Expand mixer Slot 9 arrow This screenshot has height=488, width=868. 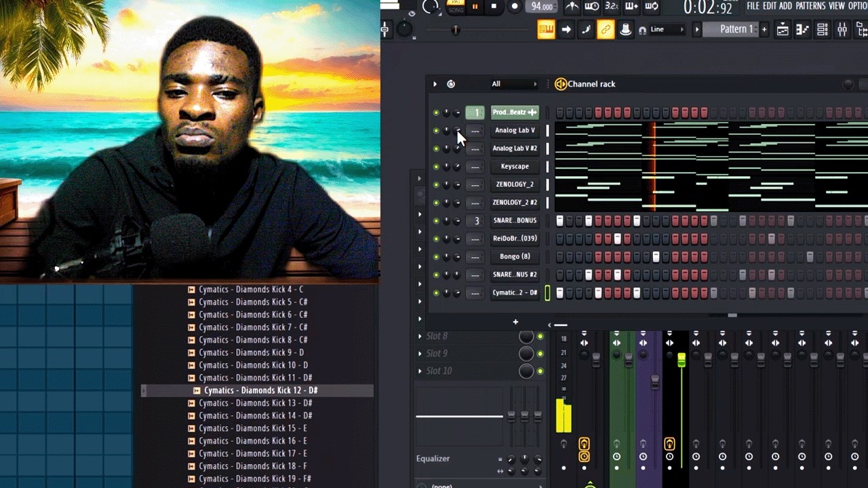420,354
